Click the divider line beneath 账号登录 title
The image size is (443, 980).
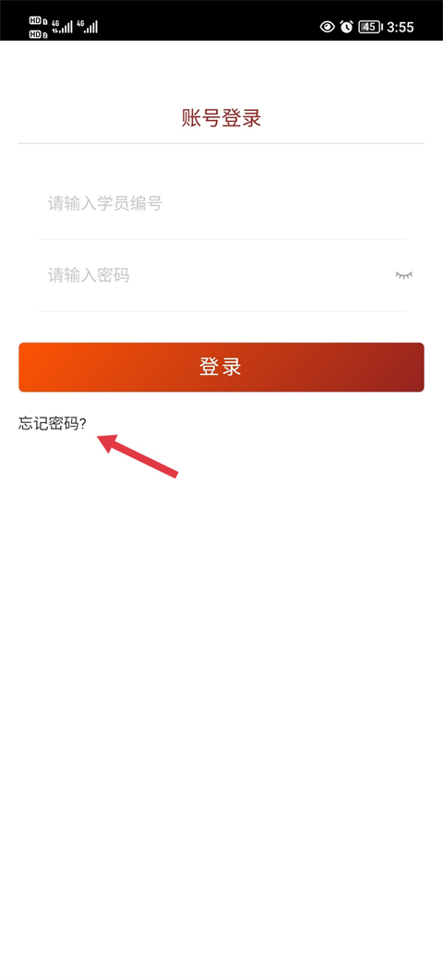221,143
